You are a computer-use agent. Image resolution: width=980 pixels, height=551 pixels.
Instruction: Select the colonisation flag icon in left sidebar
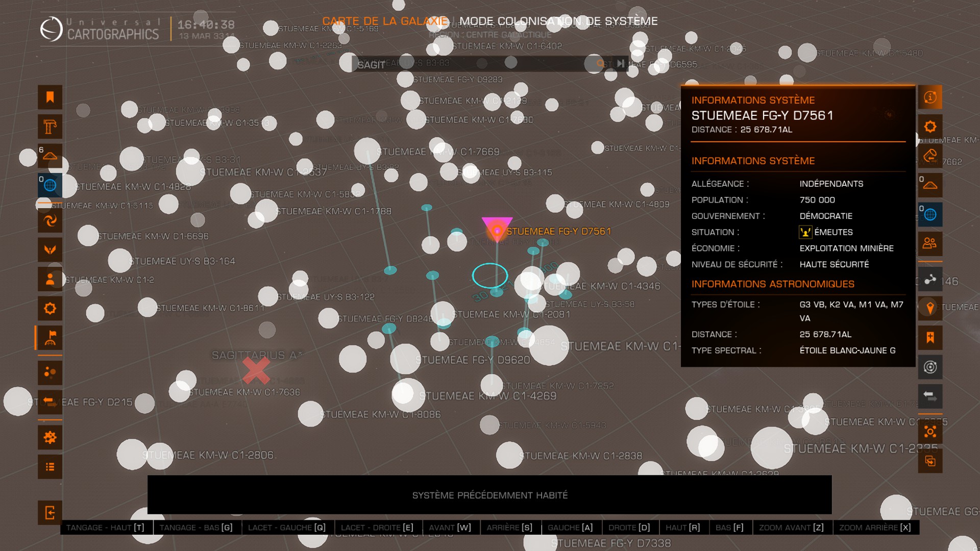pos(50,338)
